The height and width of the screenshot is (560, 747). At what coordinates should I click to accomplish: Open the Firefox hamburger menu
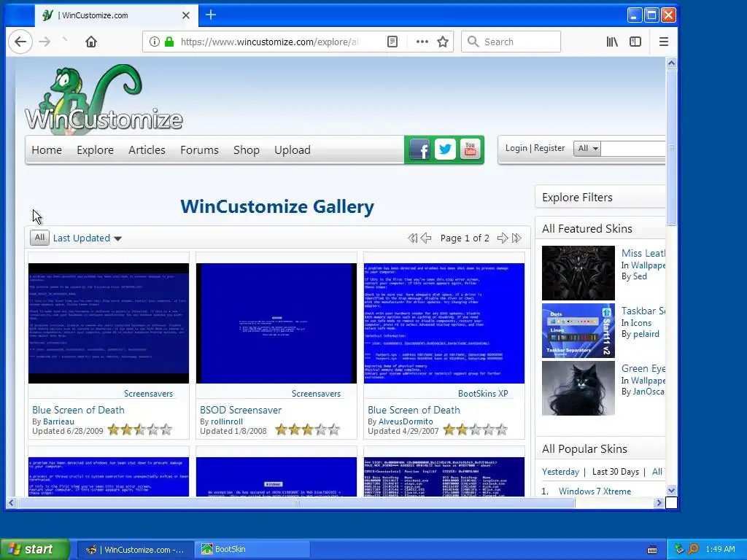(664, 42)
